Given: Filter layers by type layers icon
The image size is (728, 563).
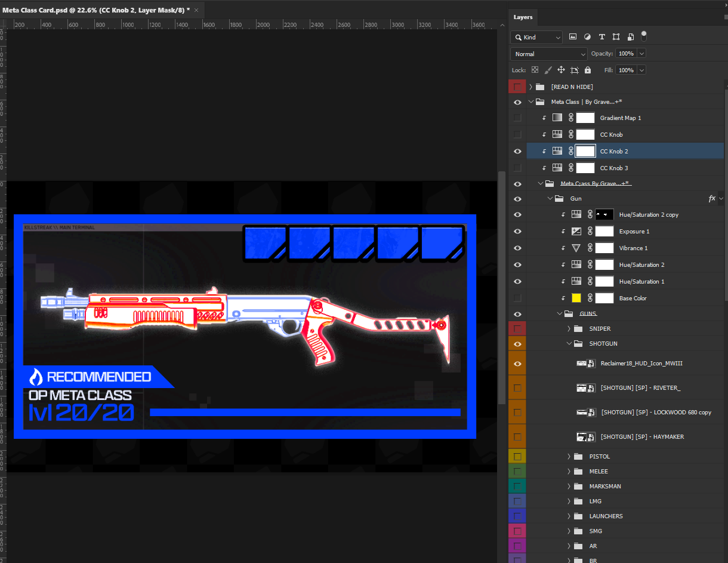Looking at the screenshot, I should [601, 37].
